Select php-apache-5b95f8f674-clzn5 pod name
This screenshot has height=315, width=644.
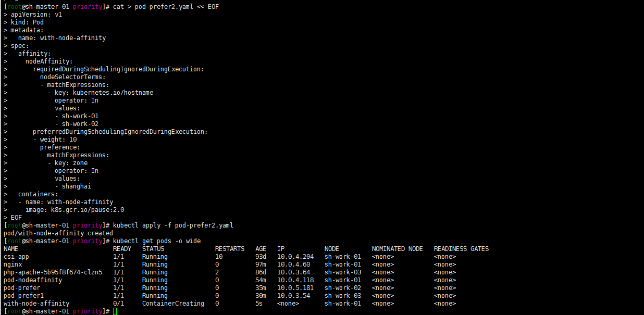click(53, 272)
